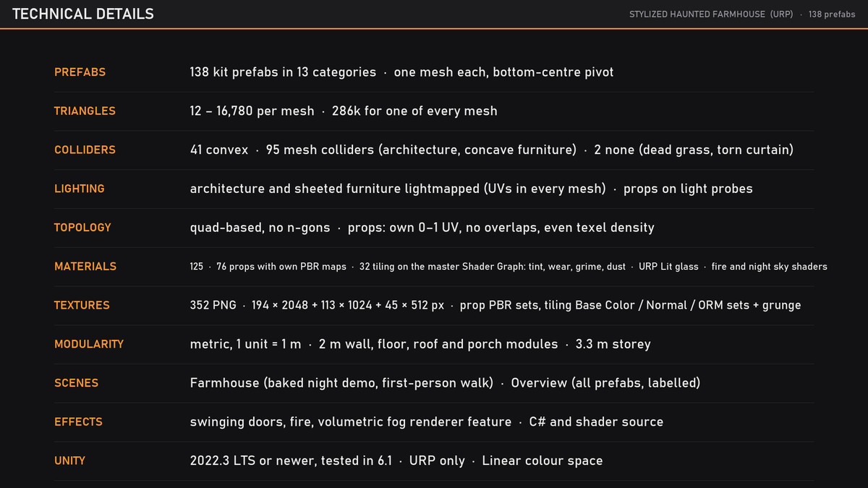Viewport: 868px width, 488px height.
Task: Click the MATERIALS row label
Action: (x=85, y=266)
